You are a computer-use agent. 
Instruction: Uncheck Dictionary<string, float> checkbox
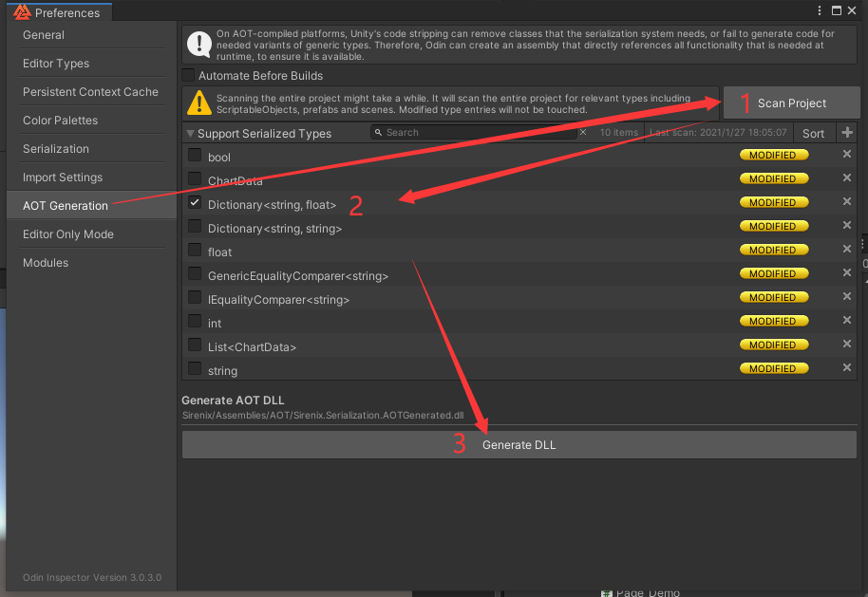point(195,202)
